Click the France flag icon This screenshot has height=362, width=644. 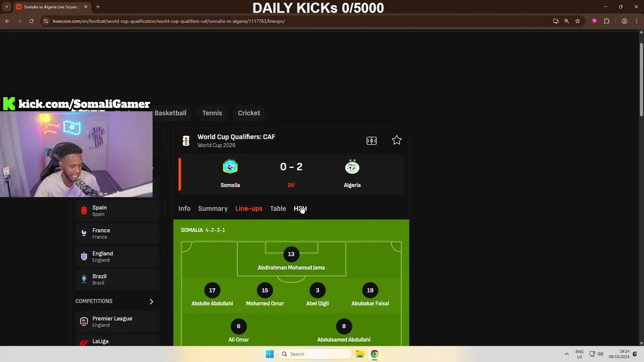tap(84, 233)
